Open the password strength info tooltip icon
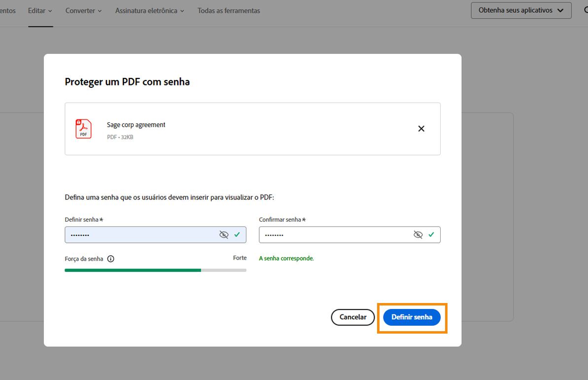Screen dimensions: 588x380 click(x=111, y=258)
